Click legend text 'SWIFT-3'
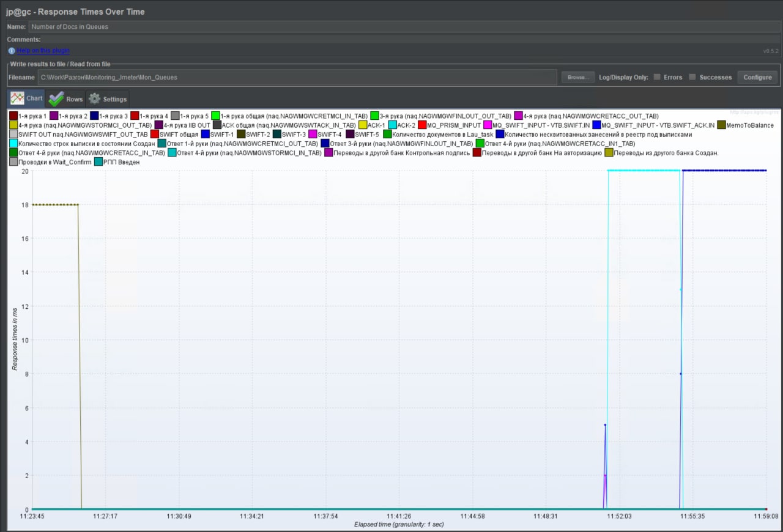 [294, 135]
